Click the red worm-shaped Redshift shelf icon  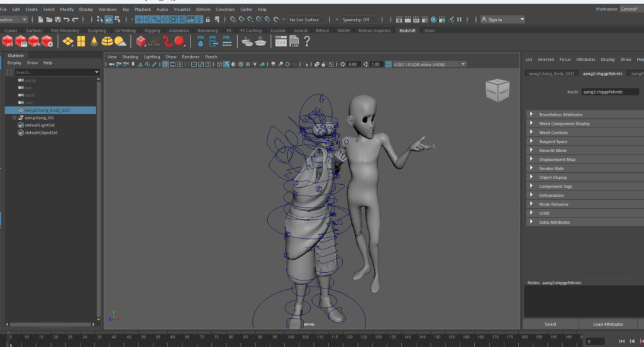[x=167, y=41]
